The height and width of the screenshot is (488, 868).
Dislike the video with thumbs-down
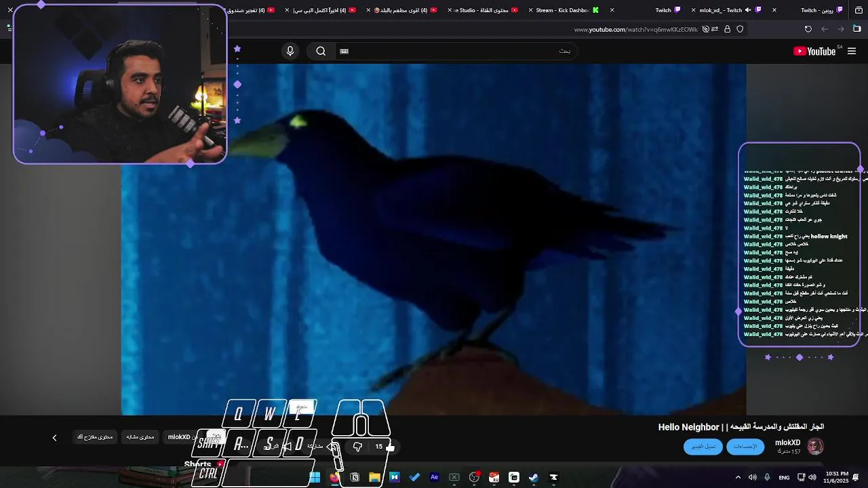tap(357, 447)
